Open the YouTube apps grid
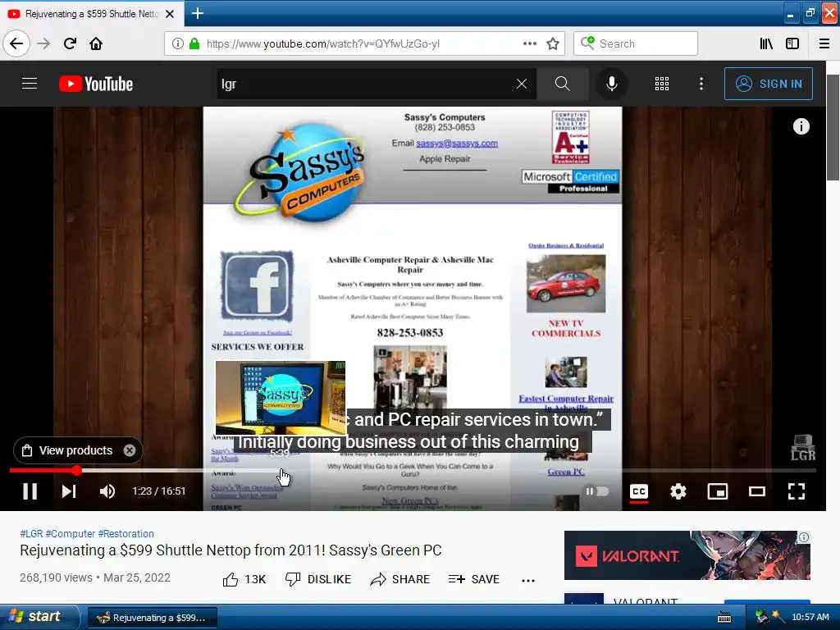Screen dimensions: 840x630 click(662, 84)
